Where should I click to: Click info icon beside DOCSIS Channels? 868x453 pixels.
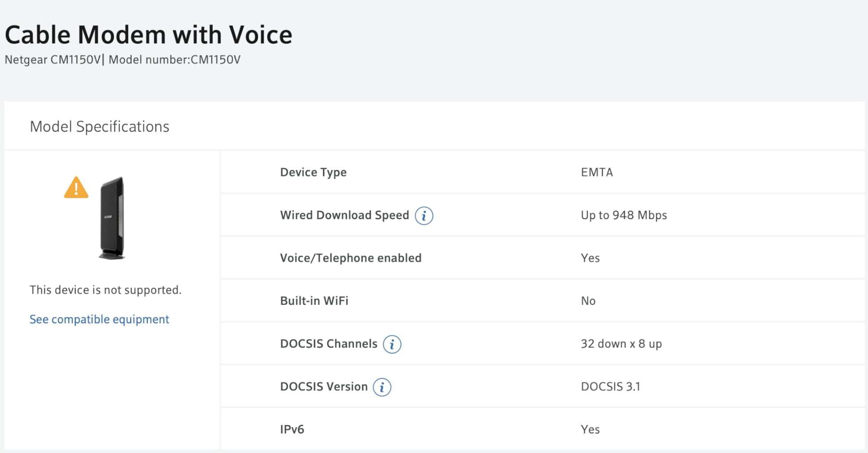(x=392, y=344)
